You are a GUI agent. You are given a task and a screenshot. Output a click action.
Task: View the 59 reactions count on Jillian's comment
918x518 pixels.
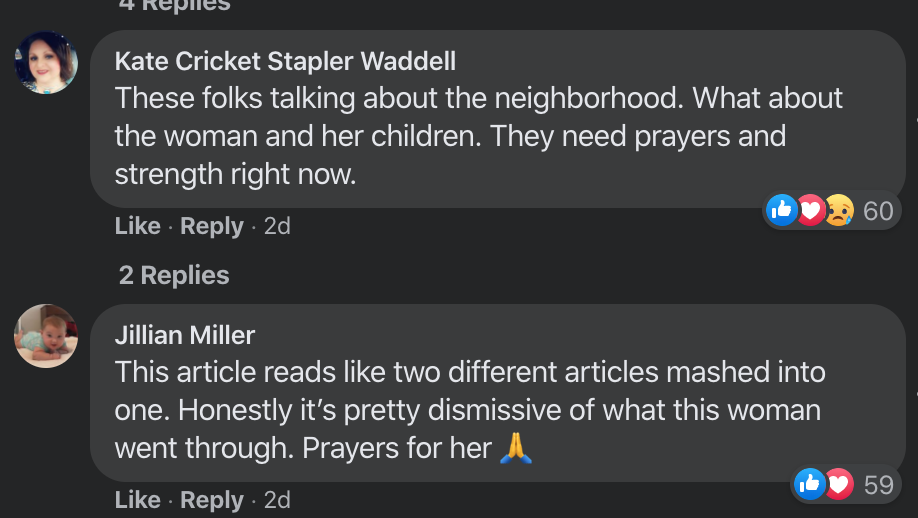[x=879, y=485]
